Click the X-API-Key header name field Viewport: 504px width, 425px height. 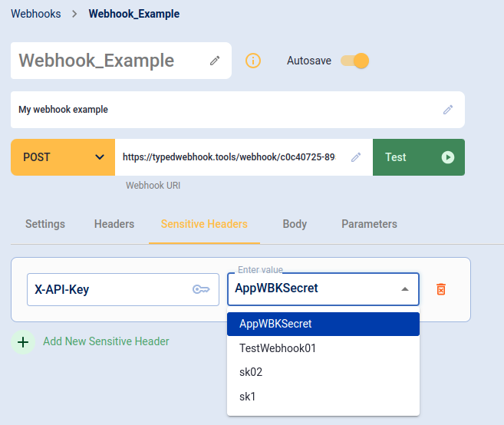click(x=123, y=289)
